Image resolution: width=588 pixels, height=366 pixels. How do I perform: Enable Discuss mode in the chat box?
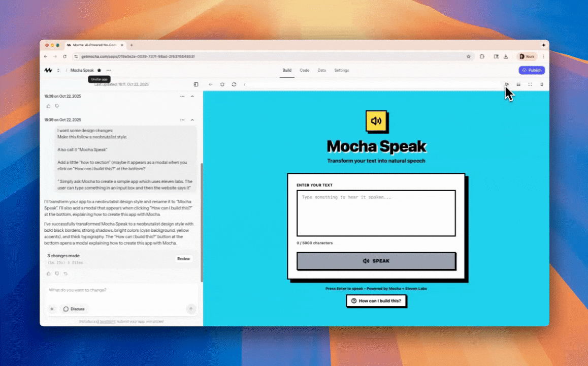[x=75, y=309]
